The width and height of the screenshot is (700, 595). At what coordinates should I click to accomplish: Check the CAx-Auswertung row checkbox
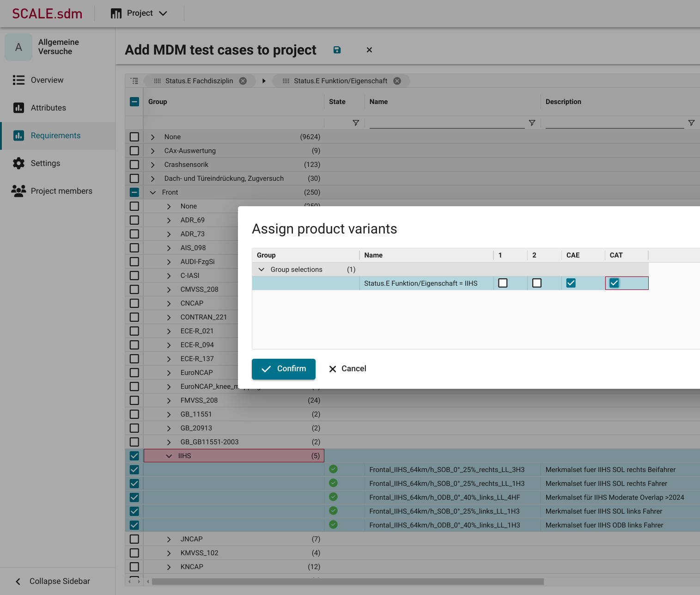pos(134,151)
